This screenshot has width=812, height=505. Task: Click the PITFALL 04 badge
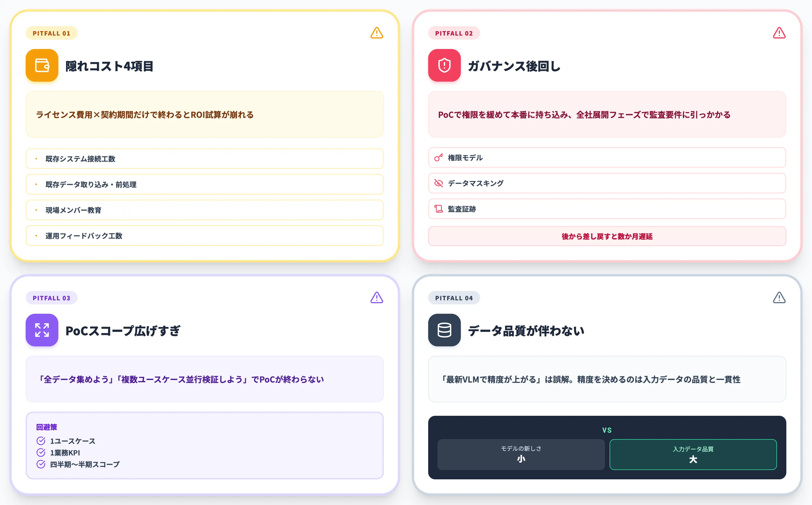click(454, 298)
